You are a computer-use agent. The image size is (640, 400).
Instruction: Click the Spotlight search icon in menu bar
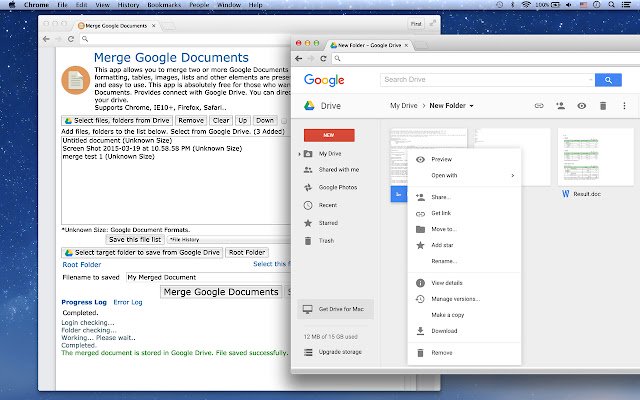click(x=611, y=5)
